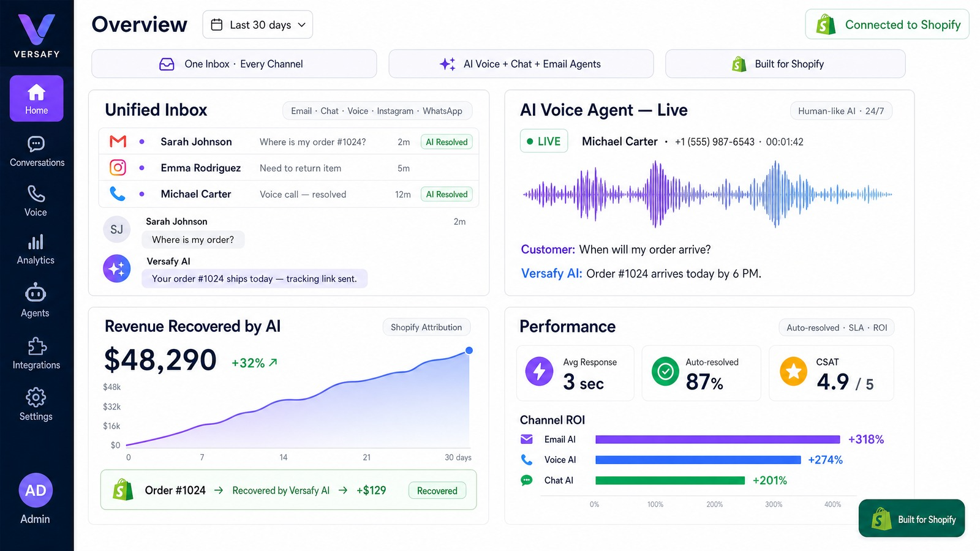Open Michael Carter voice call row
The image size is (980, 551).
[288, 194]
